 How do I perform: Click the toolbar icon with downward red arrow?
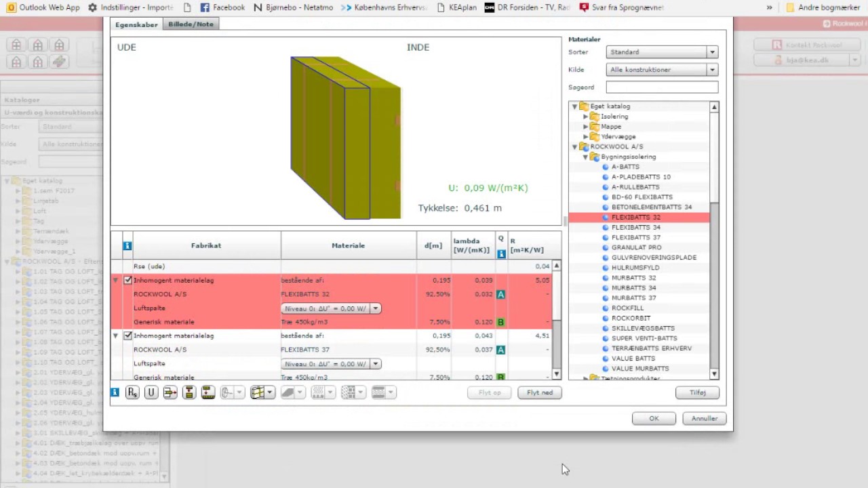(x=208, y=392)
